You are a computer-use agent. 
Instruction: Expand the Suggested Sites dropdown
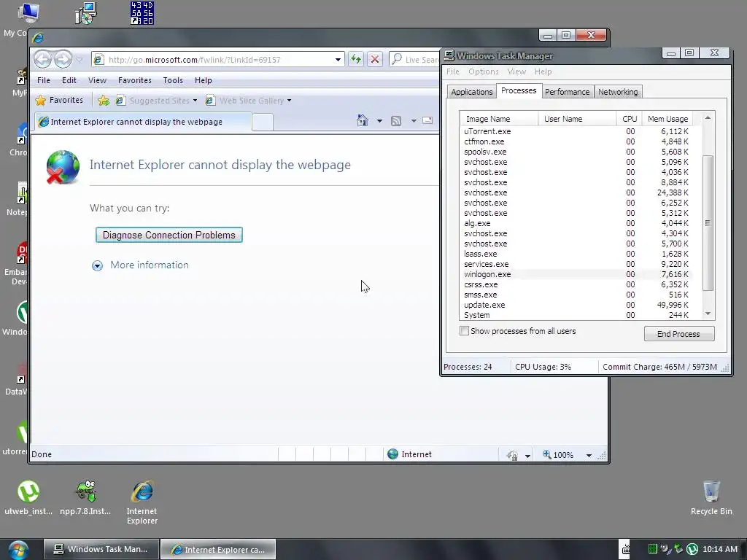coord(195,101)
